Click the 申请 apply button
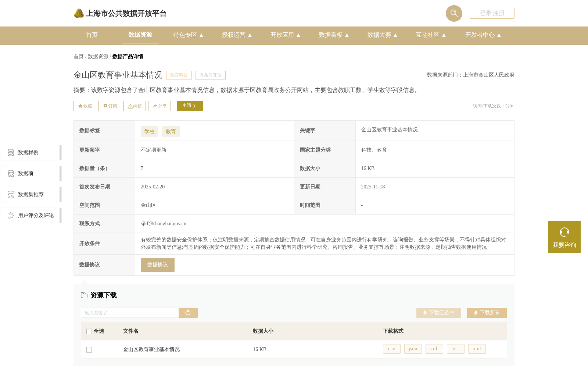The height and width of the screenshot is (368, 588). [x=190, y=106]
